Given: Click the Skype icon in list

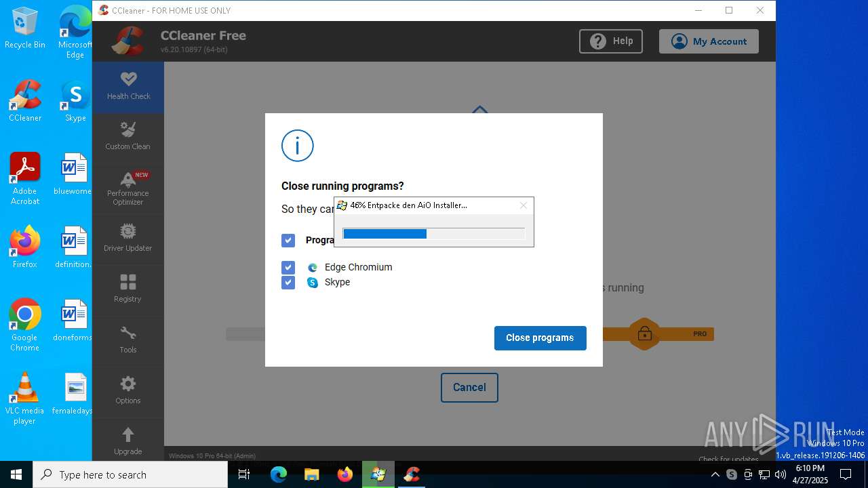Looking at the screenshot, I should point(313,283).
